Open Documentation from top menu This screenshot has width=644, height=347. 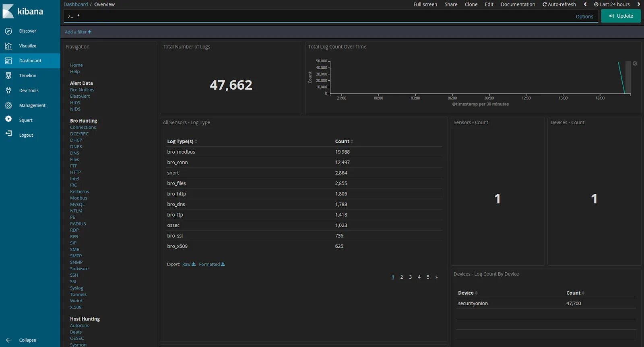(x=518, y=4)
